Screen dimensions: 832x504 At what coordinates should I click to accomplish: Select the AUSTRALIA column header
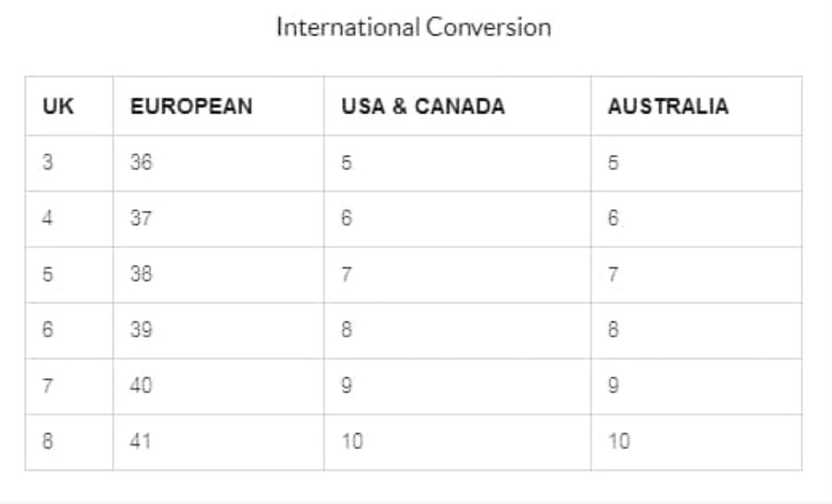(696, 106)
